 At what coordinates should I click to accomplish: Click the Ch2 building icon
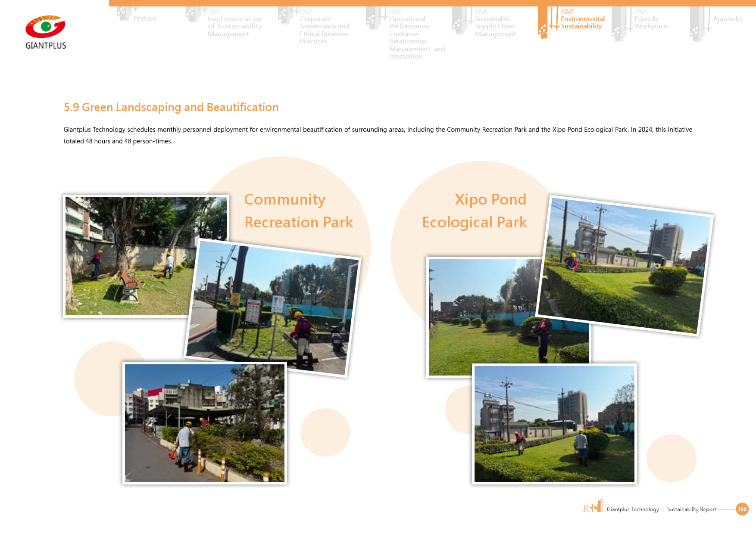285,16
